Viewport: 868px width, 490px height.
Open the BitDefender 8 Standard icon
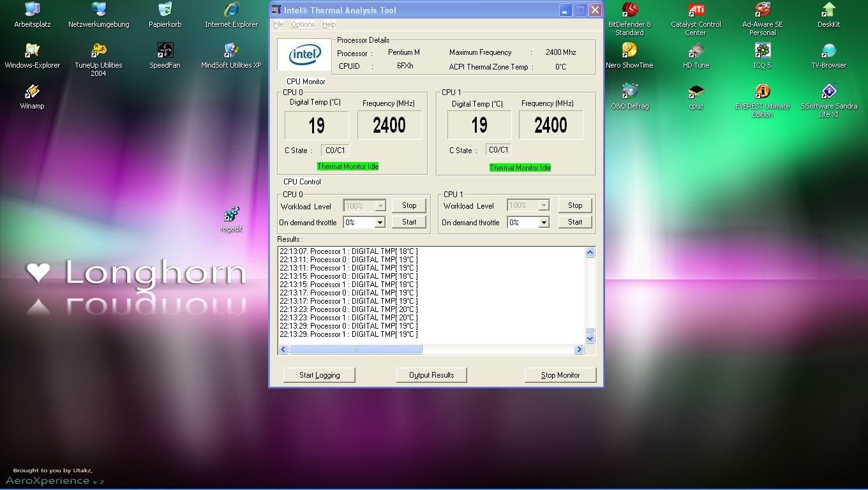(x=629, y=19)
